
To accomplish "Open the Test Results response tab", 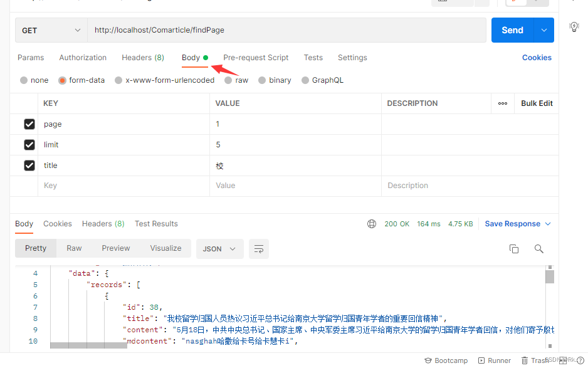I will (155, 223).
